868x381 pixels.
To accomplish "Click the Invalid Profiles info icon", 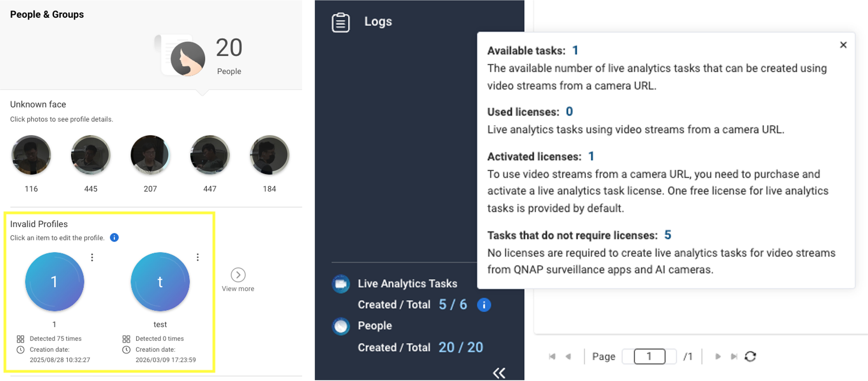I will [114, 238].
